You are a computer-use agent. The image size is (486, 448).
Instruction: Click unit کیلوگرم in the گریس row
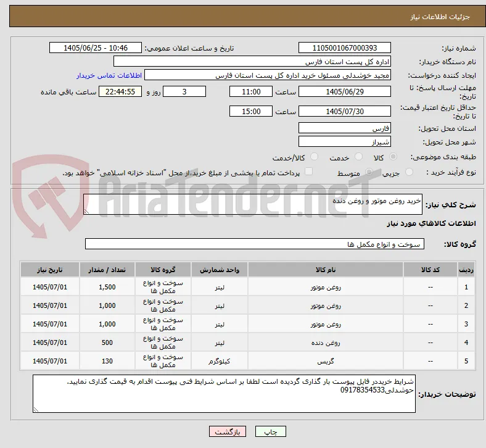(220, 362)
